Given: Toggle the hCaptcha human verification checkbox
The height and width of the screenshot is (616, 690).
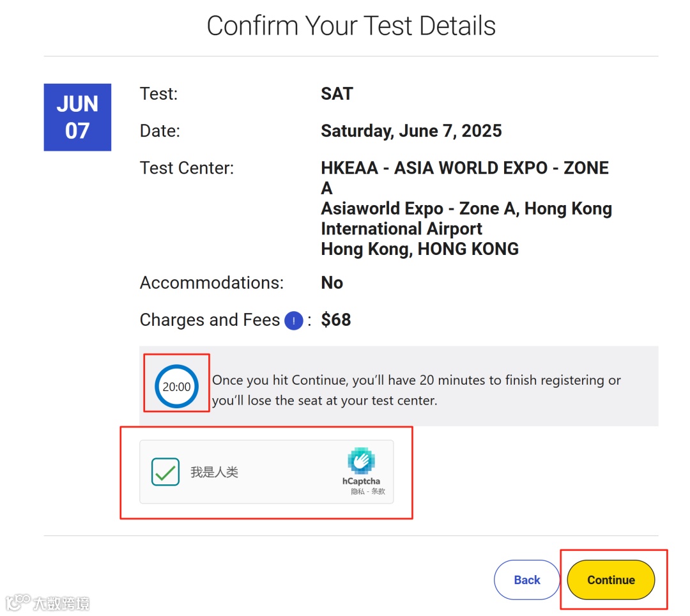Looking at the screenshot, I should coord(165,472).
